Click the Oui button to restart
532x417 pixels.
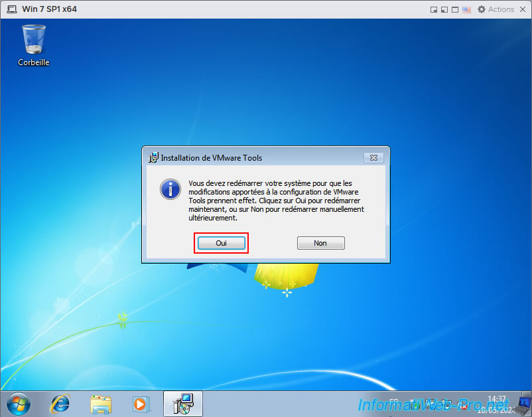221,243
